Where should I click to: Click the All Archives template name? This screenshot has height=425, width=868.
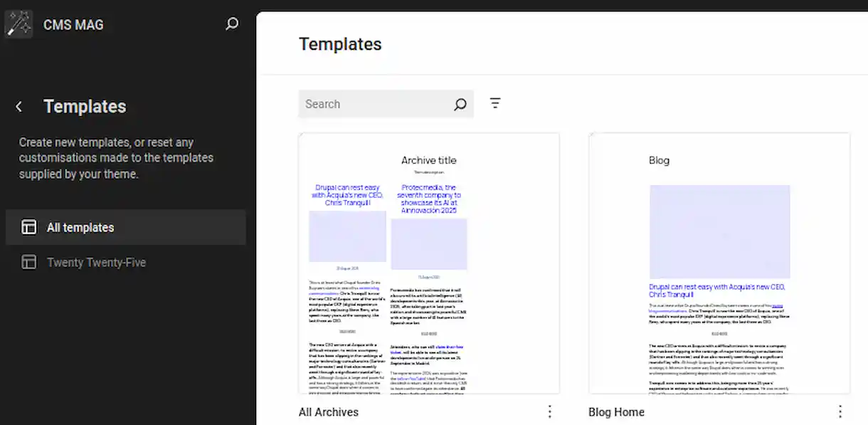point(329,412)
